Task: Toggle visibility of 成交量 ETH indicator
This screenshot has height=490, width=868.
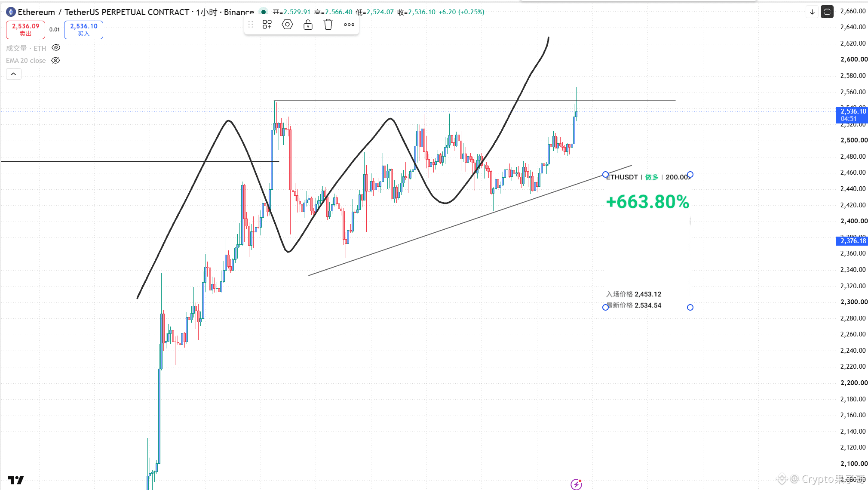Action: (x=56, y=48)
